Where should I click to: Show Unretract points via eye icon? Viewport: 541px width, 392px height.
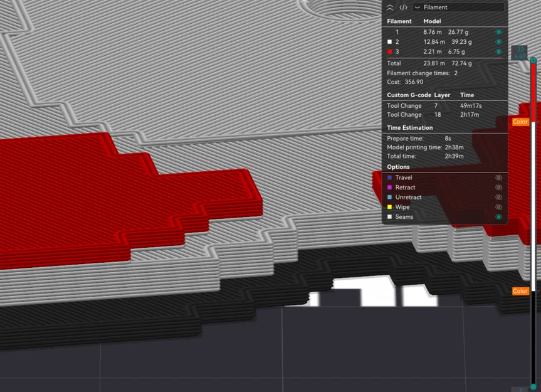pyautogui.click(x=498, y=198)
